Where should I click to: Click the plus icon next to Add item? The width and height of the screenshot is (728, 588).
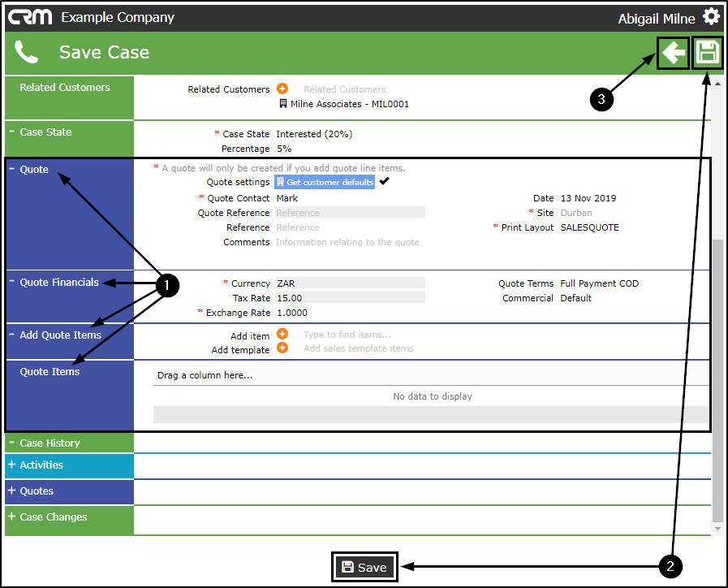[x=282, y=334]
